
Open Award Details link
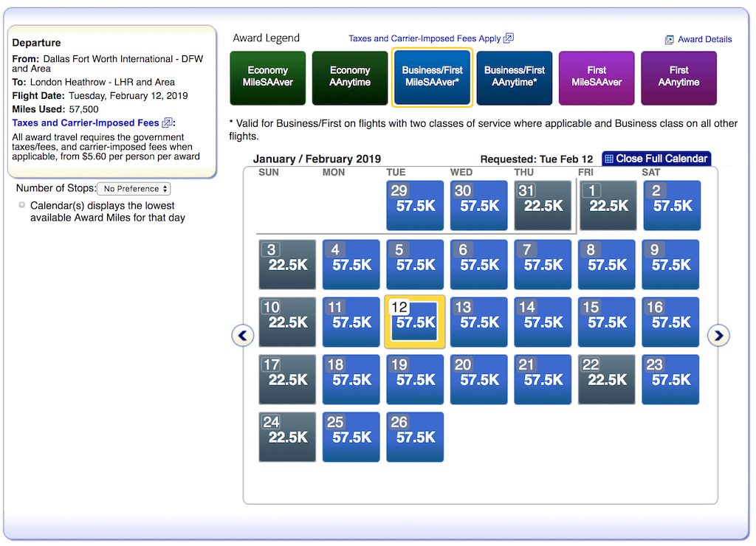click(x=704, y=40)
